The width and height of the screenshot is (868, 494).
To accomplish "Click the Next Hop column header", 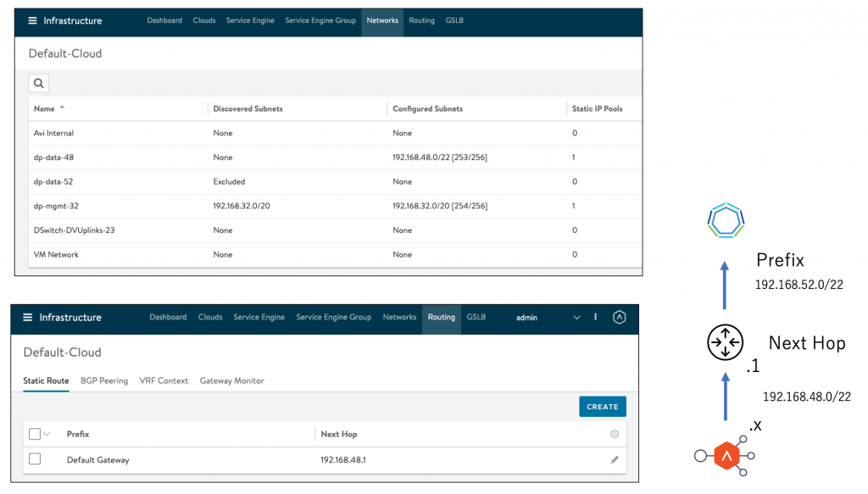I will pyautogui.click(x=339, y=434).
